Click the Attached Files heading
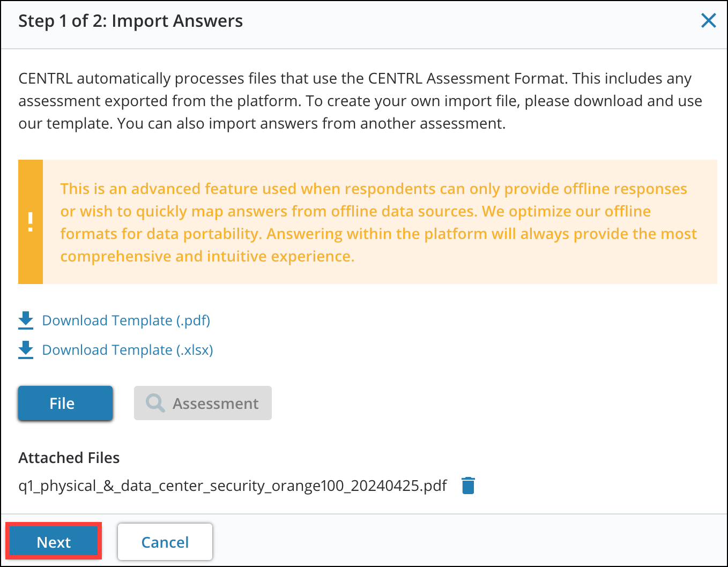728x567 pixels. tap(69, 458)
